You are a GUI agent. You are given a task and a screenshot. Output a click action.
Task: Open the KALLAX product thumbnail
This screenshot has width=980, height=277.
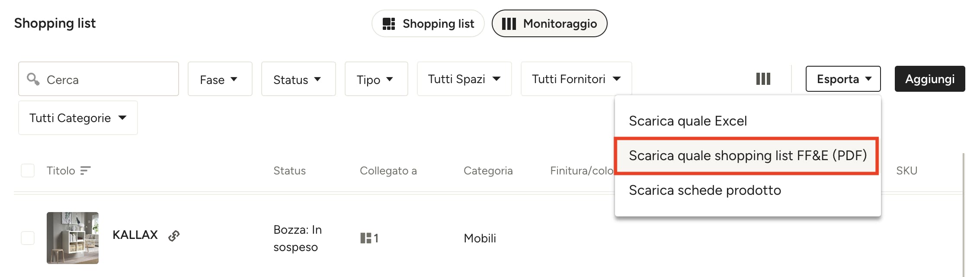pyautogui.click(x=73, y=238)
